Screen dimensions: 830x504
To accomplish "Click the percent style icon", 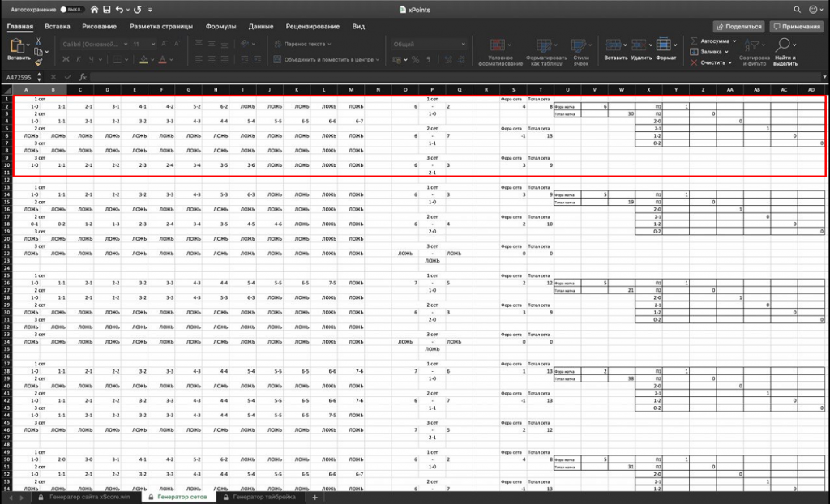I will (416, 60).
